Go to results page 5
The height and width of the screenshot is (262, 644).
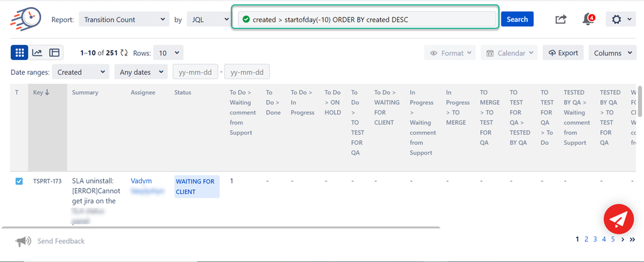613,239
